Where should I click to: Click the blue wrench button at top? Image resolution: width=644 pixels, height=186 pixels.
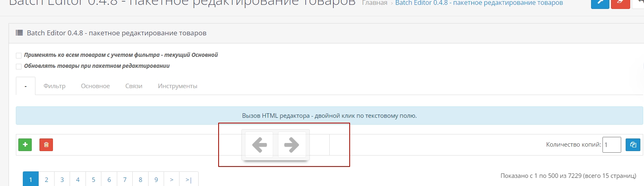tap(600, 3)
